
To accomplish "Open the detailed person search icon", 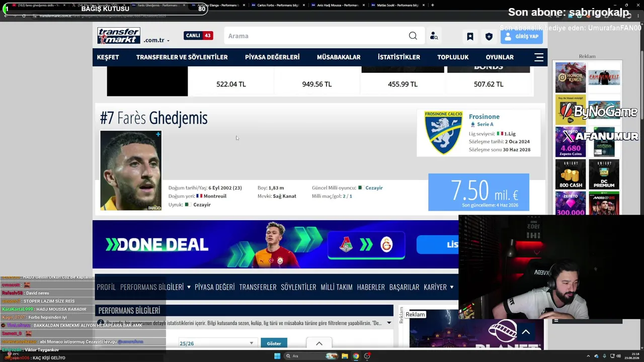I will click(434, 36).
